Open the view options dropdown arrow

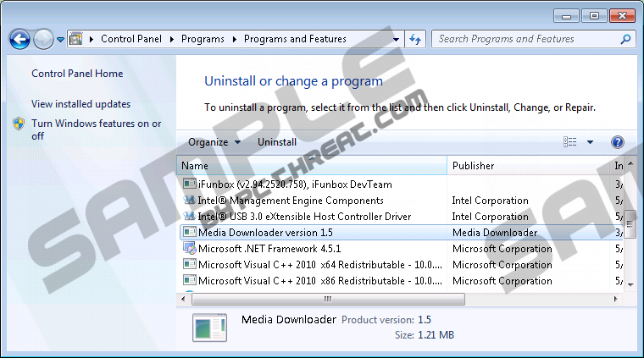pyautogui.click(x=590, y=142)
